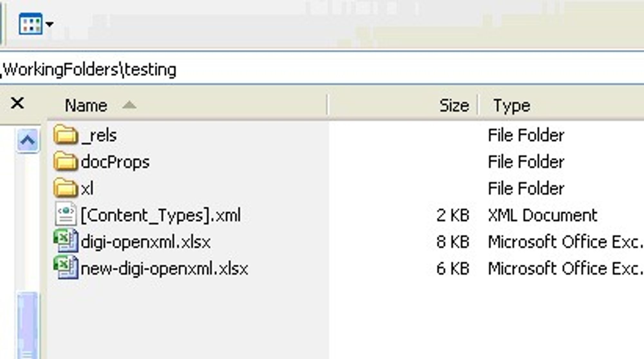Click the 8 KB size of digi-openxml.xlsx

[453, 242]
